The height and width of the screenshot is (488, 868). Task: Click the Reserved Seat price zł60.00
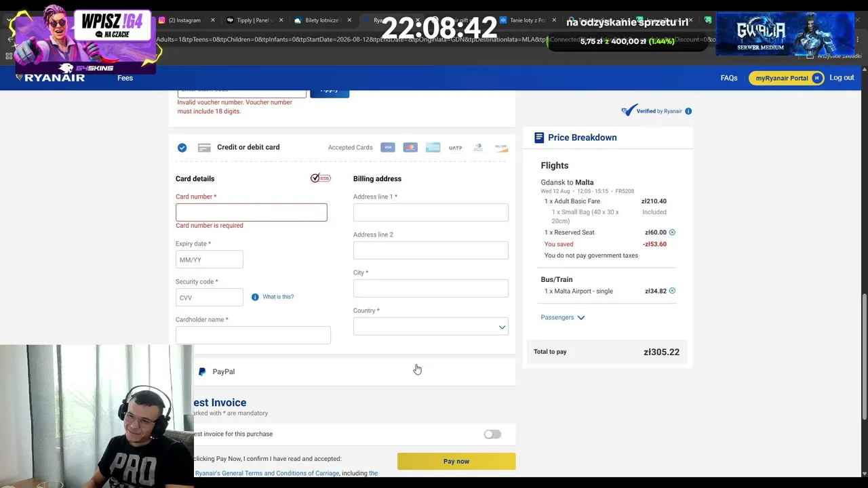pos(656,232)
